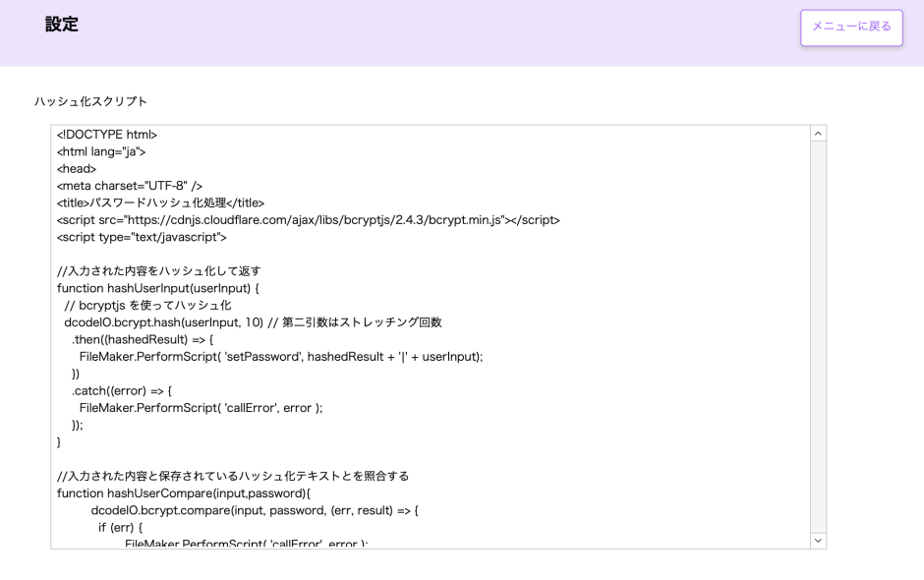Click the scrollbar down arrow

817,540
